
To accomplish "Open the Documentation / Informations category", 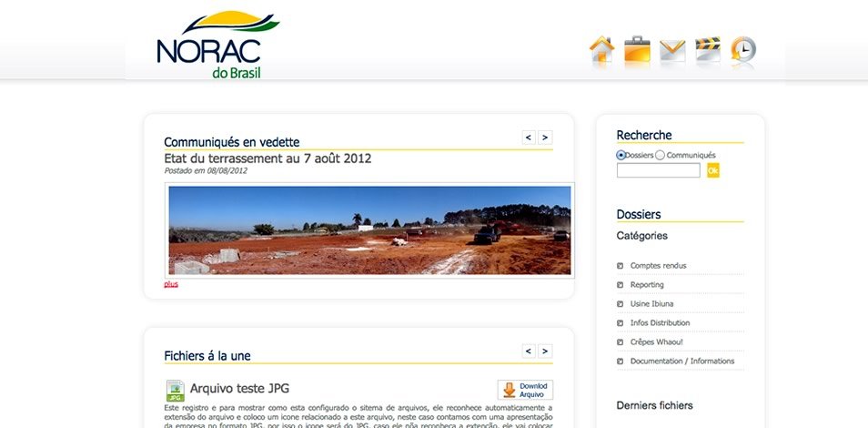I will (682, 362).
